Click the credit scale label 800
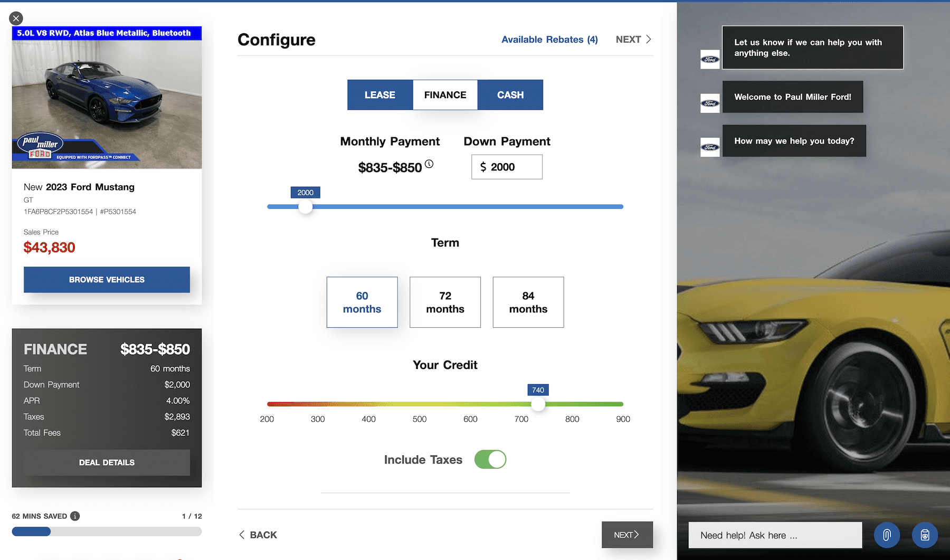Viewport: 950px width, 560px height. pos(572,419)
